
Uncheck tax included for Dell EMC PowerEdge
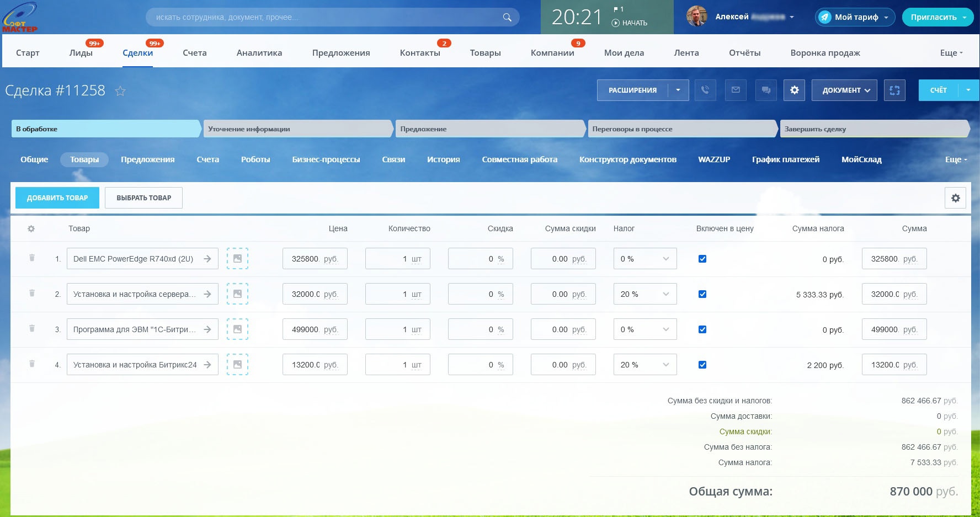[x=702, y=259]
